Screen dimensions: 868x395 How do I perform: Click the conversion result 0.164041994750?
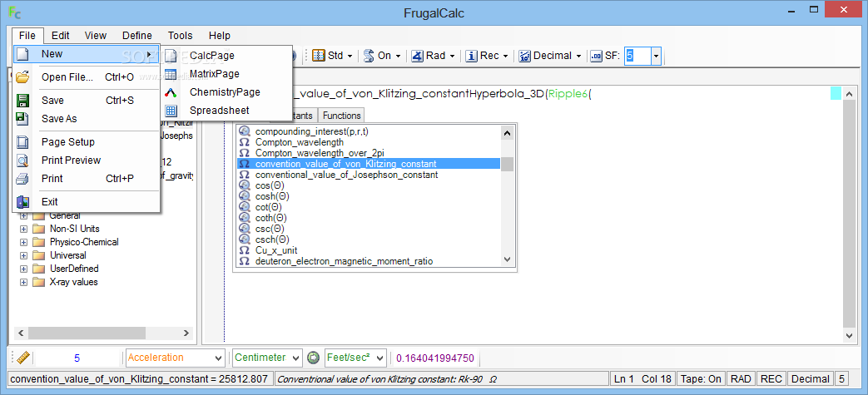click(x=435, y=358)
